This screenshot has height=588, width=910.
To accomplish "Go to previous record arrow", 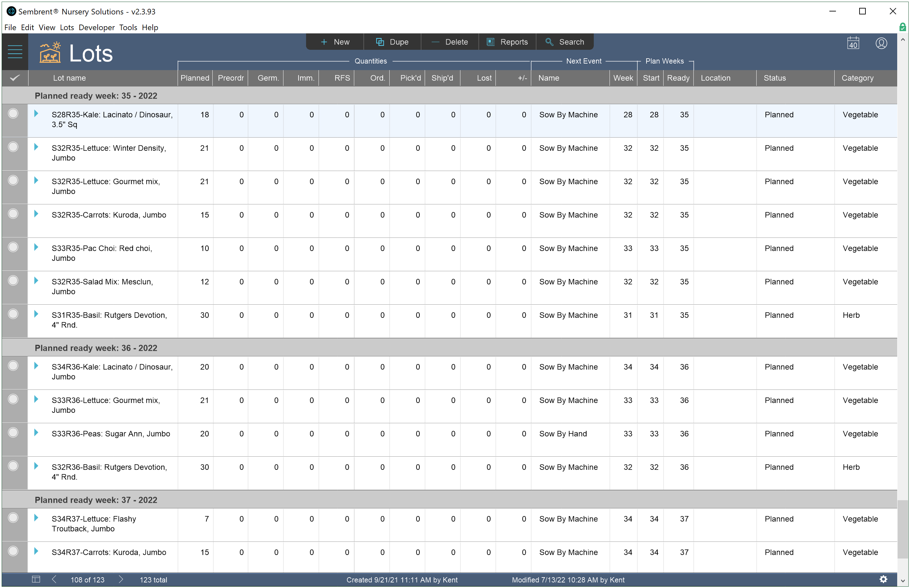I will 54,579.
